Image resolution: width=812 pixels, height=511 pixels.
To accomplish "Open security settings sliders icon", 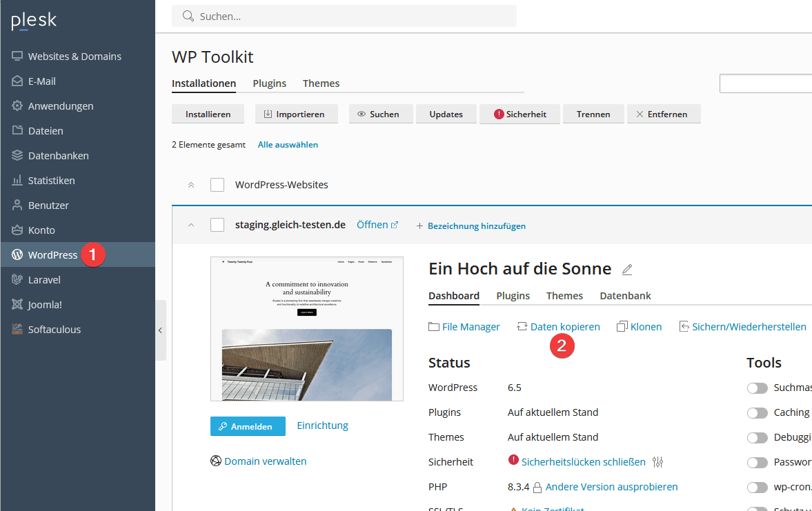I will pyautogui.click(x=658, y=462).
